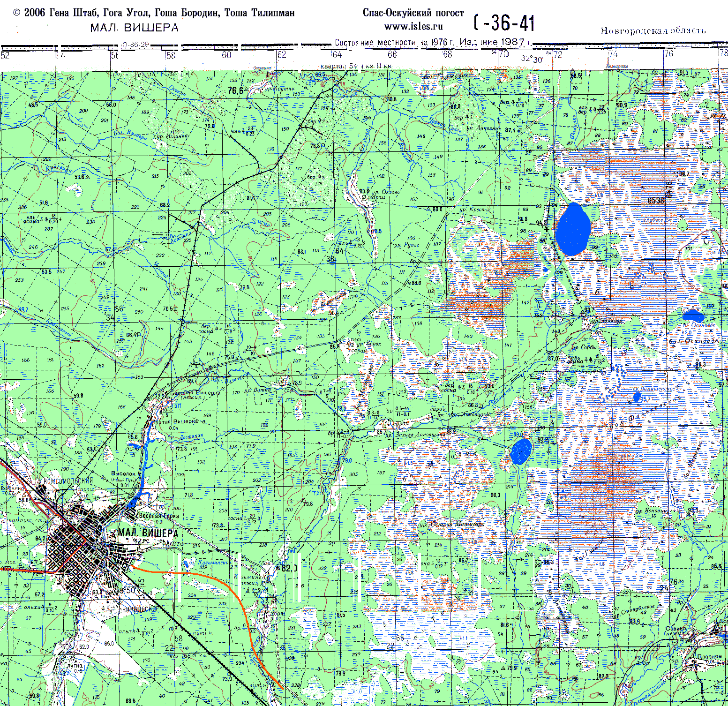The height and width of the screenshot is (706, 728).
Task: Click the 'Спас-Оскуйский погост' heading
Action: [x=413, y=13]
